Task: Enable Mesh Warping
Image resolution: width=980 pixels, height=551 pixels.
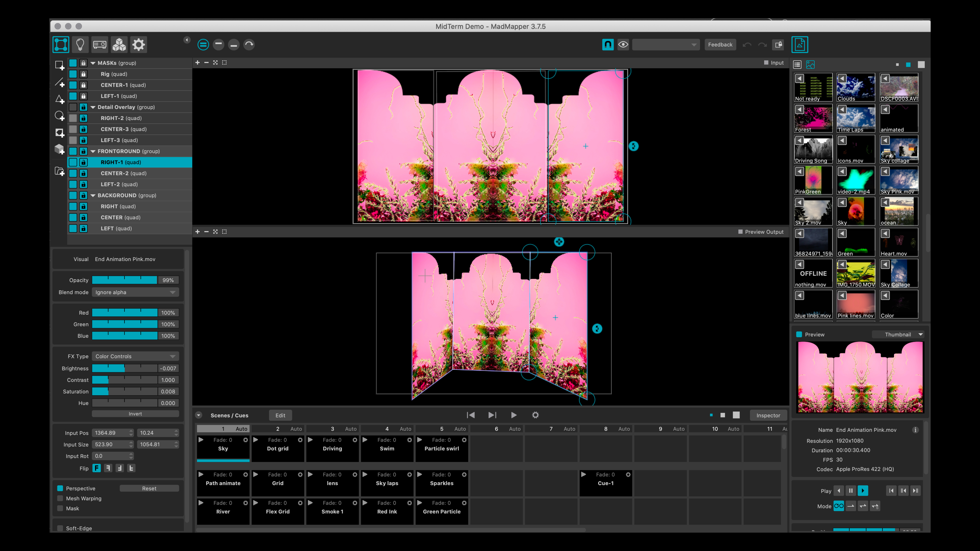Action: [60, 498]
